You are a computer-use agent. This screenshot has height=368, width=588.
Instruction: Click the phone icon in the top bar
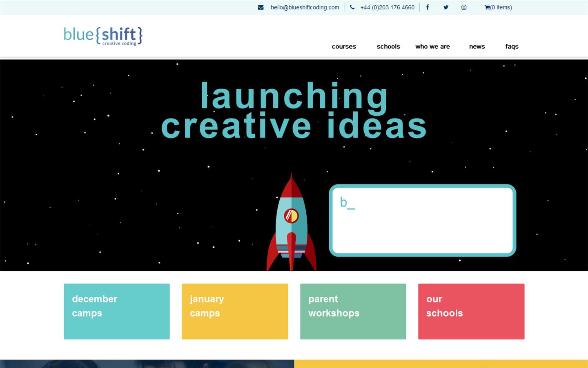pos(352,7)
